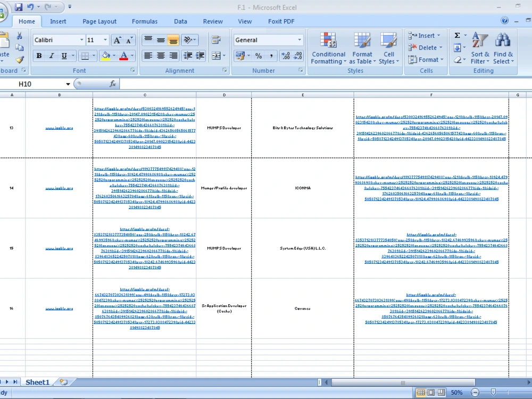Increase indent in Alignment group

[200, 56]
